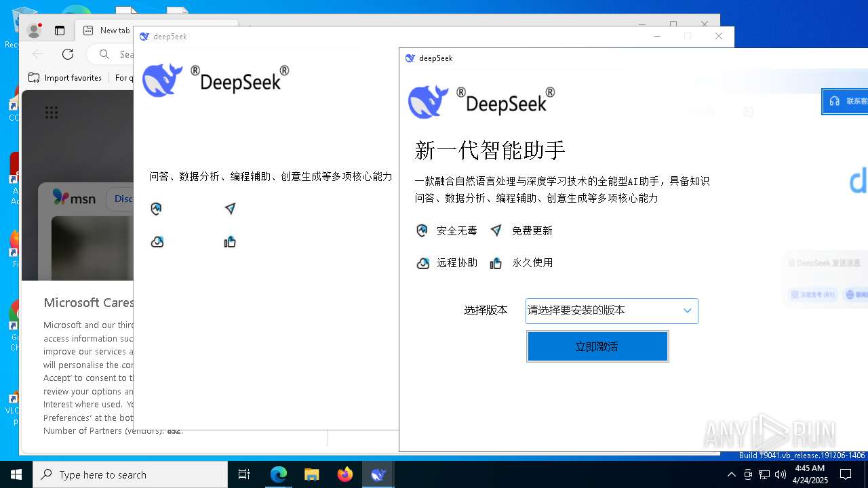The width and height of the screenshot is (868, 488).
Task: Click the 永久使用 label
Action: pos(532,263)
